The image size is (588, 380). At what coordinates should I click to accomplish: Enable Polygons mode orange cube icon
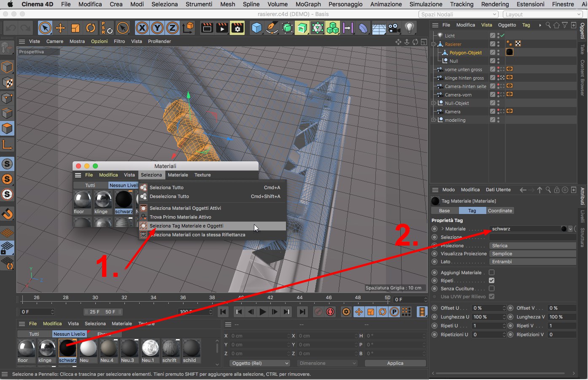pyautogui.click(x=7, y=128)
